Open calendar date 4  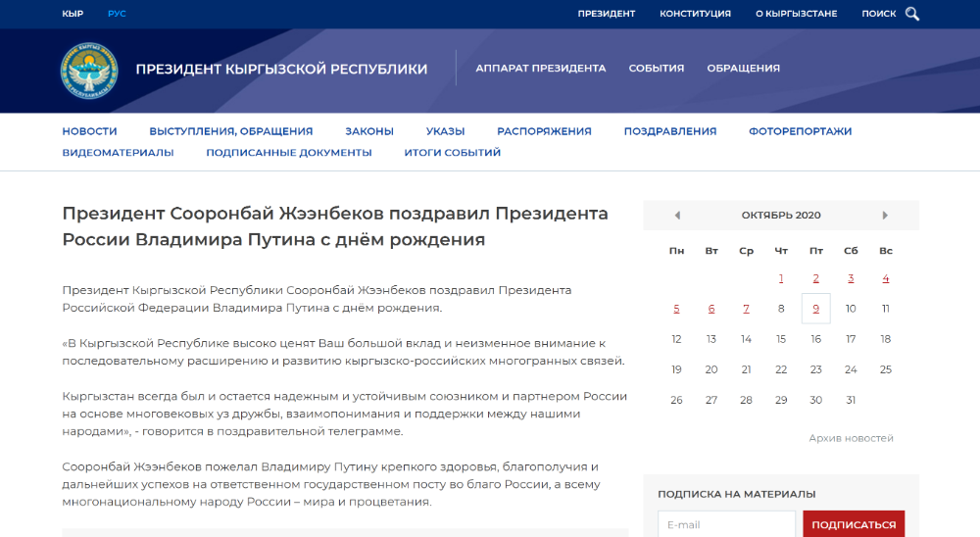point(886,278)
